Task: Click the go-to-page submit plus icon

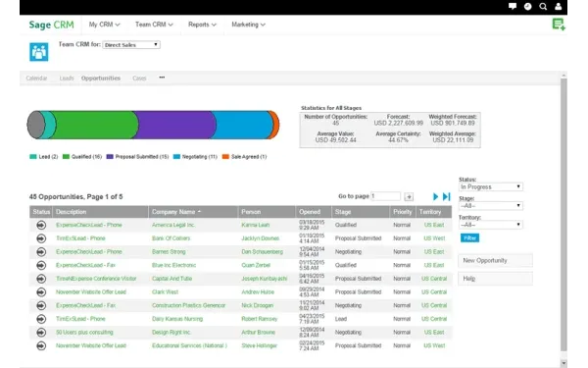Action: point(409,197)
